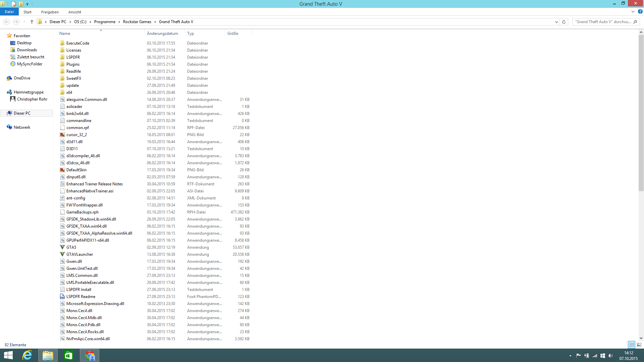644x362 pixels.
Task: Switch to details view in status bar
Action: (x=632, y=345)
